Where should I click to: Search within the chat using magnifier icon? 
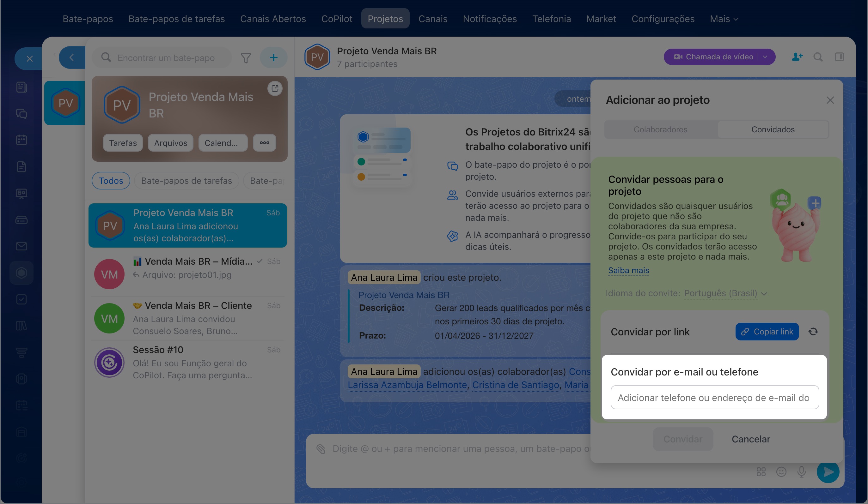[818, 57]
